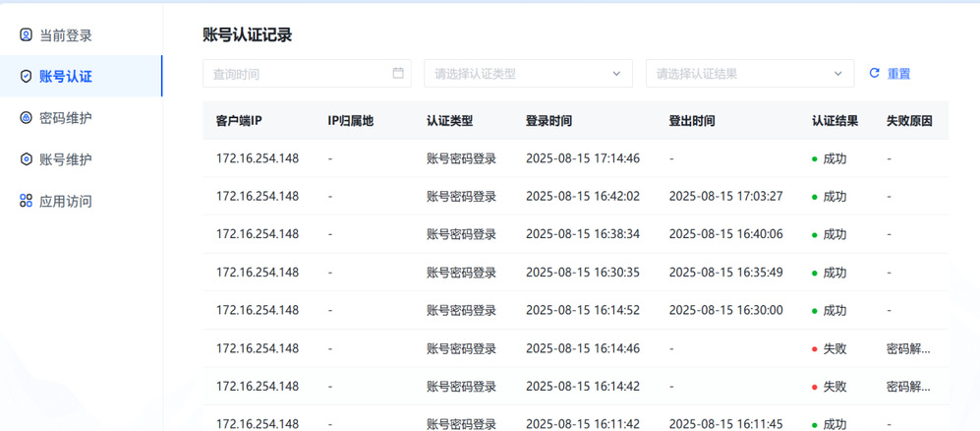
Task: Open the 密码维护 menu item
Action: click(66, 118)
